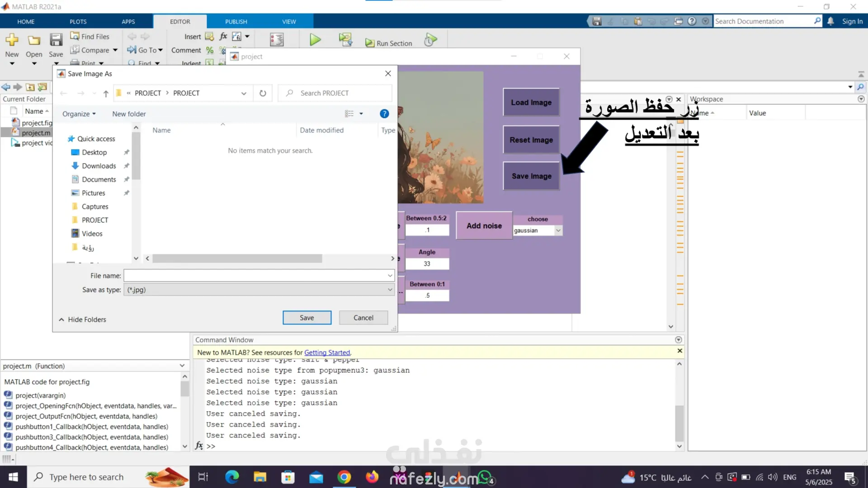Open Firefox from taskbar

pos(372,477)
